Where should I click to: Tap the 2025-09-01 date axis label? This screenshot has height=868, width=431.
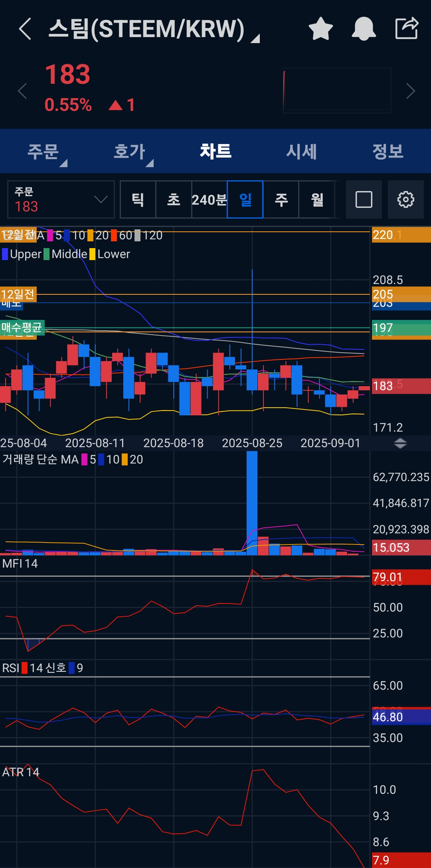point(330,443)
